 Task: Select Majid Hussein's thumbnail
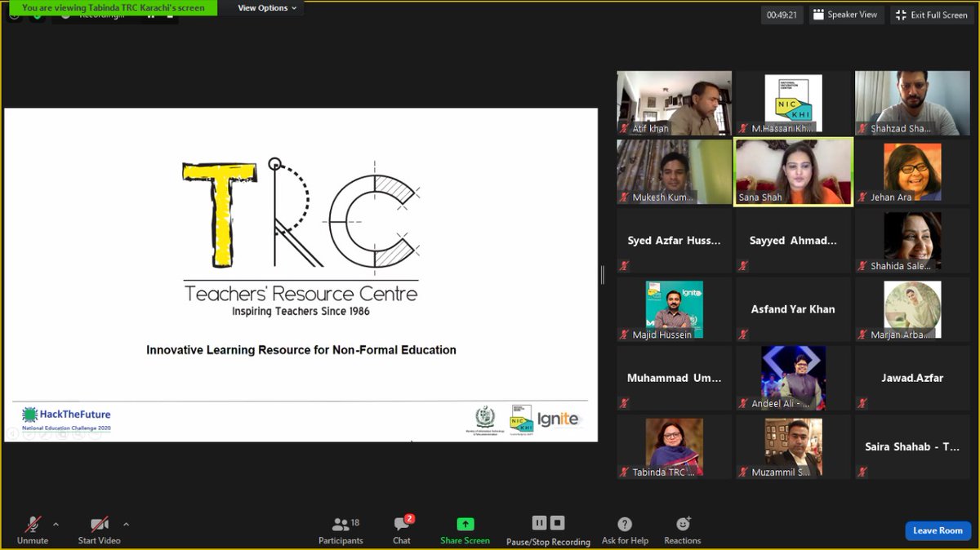coord(675,309)
